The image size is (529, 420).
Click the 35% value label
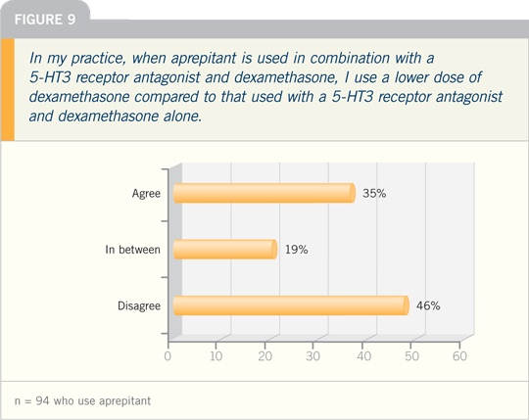374,194
